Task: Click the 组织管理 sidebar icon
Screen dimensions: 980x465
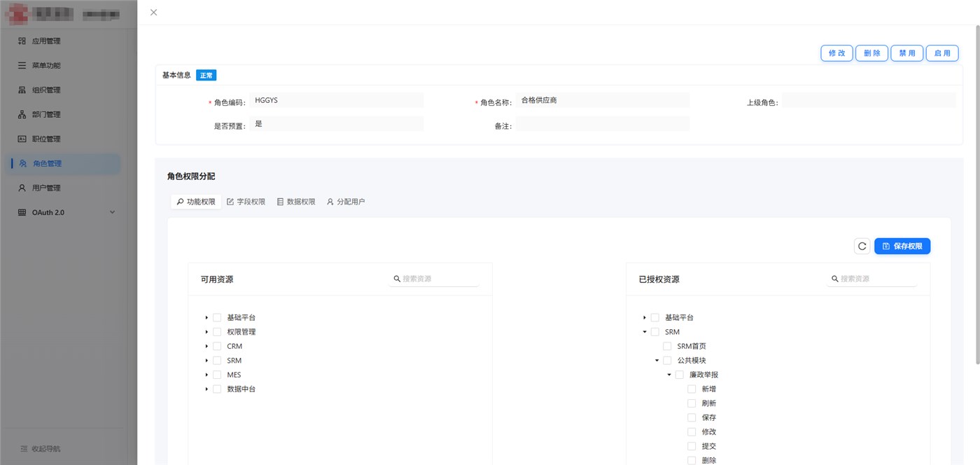Action: point(22,90)
